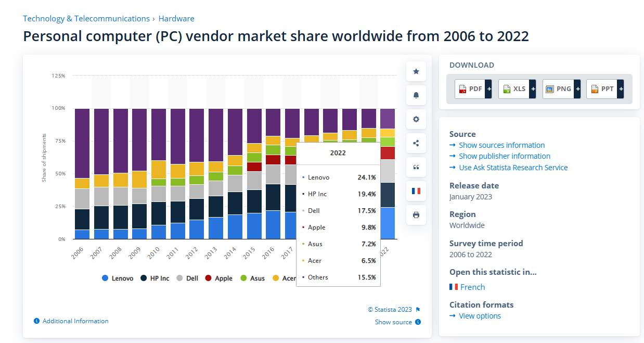Screen dimensions: 644x343
Task: Expand XLS download plus button
Action: point(533,89)
